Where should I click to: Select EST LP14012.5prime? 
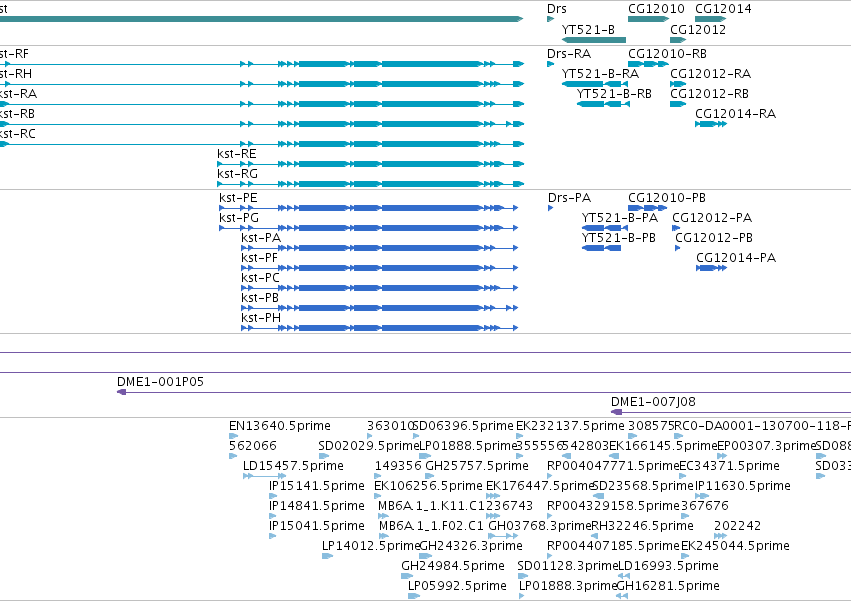(x=327, y=556)
